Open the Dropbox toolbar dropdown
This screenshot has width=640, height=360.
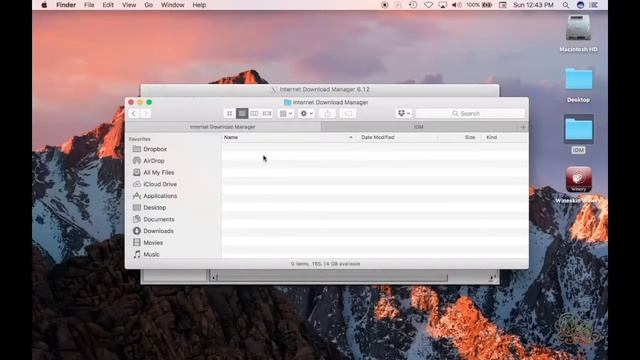(404, 113)
